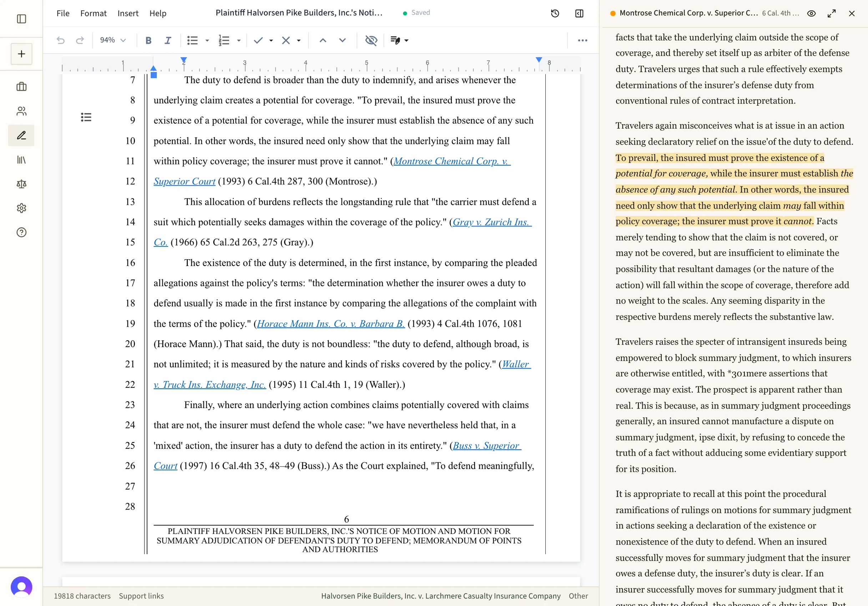Click the reject X button in toolbar
Screen dimensions: 868x606
286,40
